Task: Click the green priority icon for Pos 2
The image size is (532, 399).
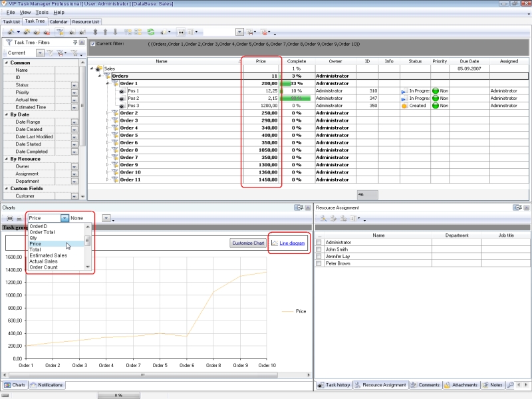Action: (x=436, y=98)
